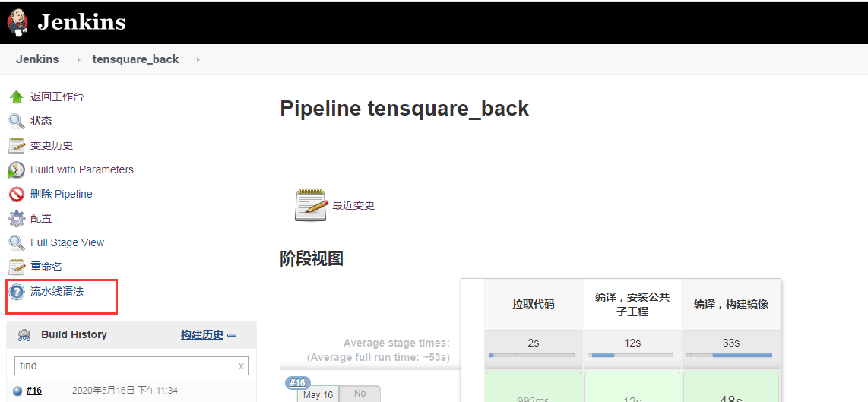Click the magnifier icon beside Full Stage View
The width and height of the screenshot is (868, 402).
[17, 243]
